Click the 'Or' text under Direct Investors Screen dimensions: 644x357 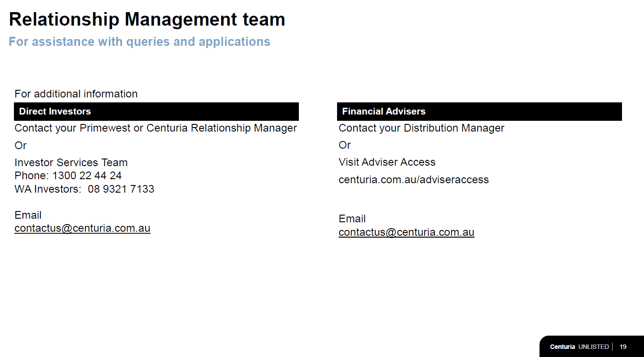20,145
